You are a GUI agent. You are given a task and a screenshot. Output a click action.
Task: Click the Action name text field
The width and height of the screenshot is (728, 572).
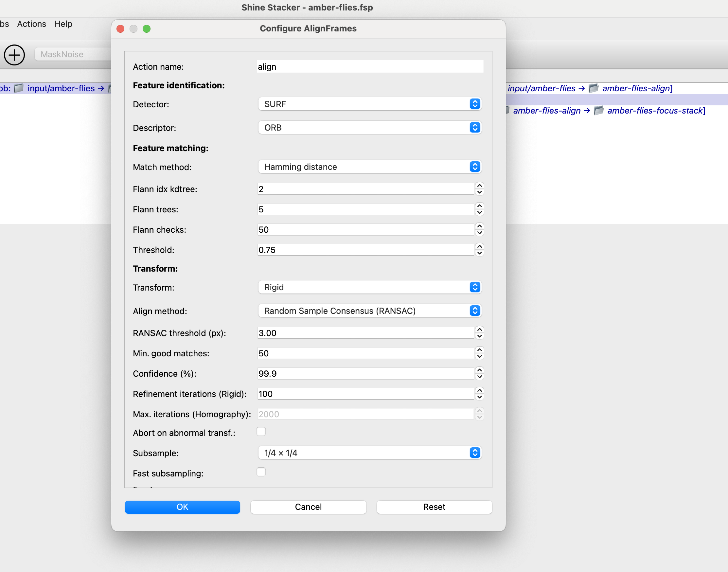370,67
